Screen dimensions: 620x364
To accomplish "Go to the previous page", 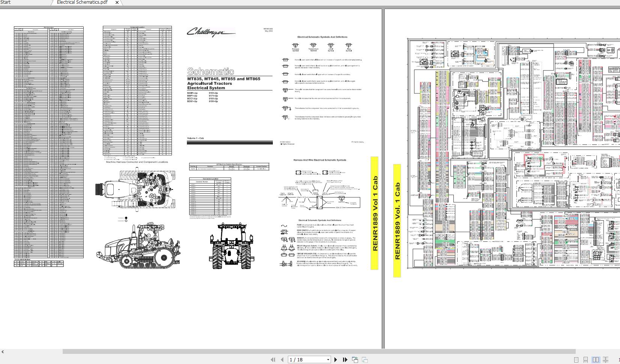I will coord(282,359).
